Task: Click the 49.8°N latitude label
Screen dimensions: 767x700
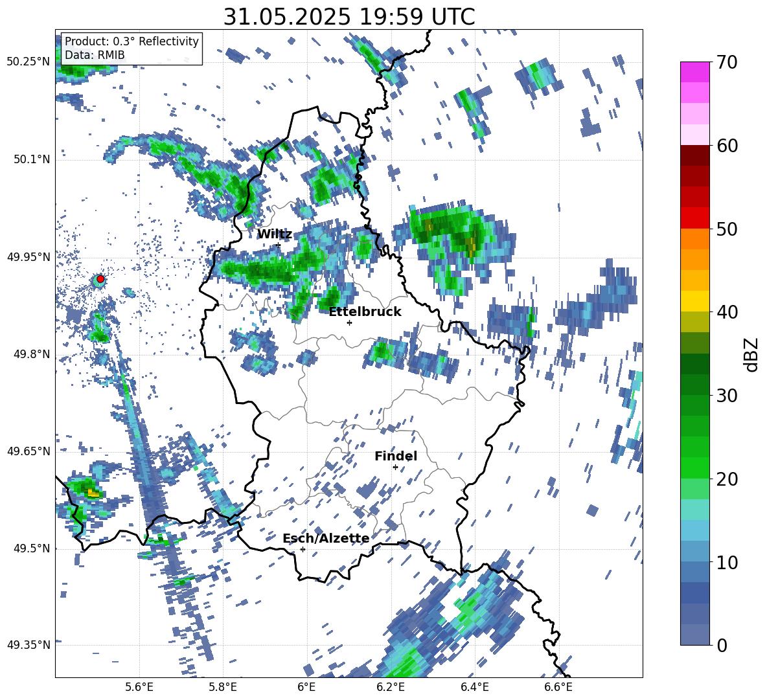Action: [31, 354]
